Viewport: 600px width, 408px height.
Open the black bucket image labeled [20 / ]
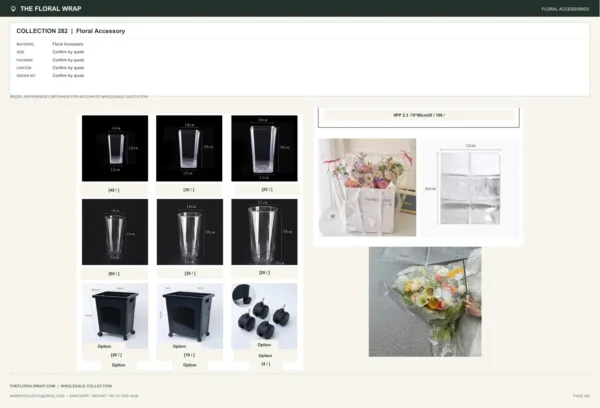click(115, 316)
